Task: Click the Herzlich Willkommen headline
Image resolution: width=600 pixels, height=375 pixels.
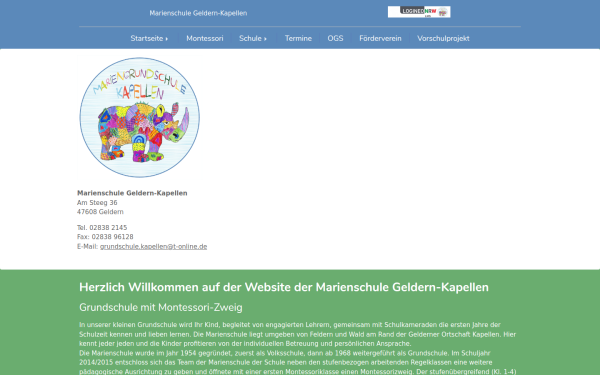Action: click(x=284, y=287)
